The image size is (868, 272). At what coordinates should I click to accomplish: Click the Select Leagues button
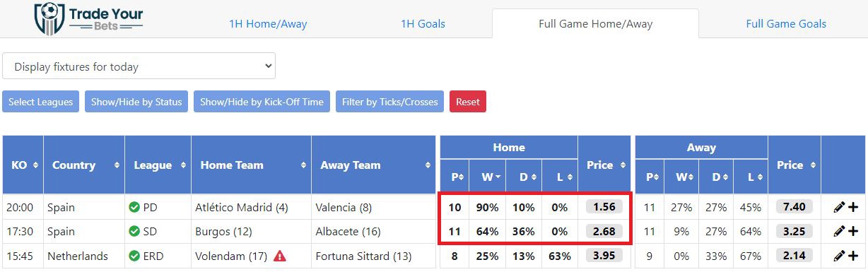coord(41,102)
